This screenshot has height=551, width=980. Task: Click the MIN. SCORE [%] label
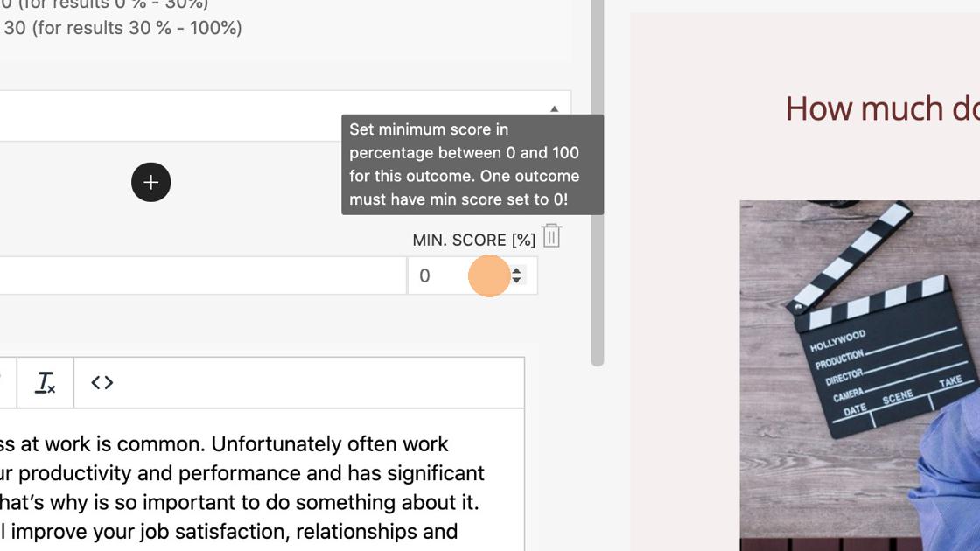(x=473, y=240)
